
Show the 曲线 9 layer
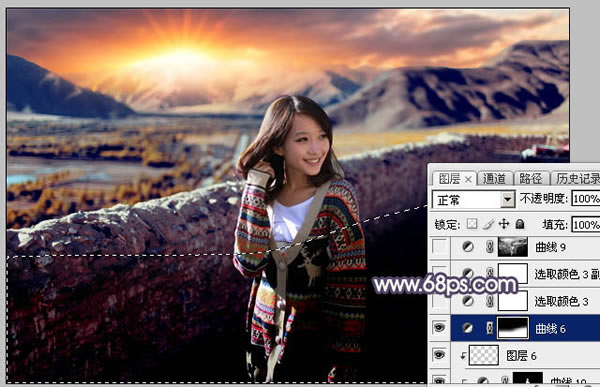click(x=440, y=247)
